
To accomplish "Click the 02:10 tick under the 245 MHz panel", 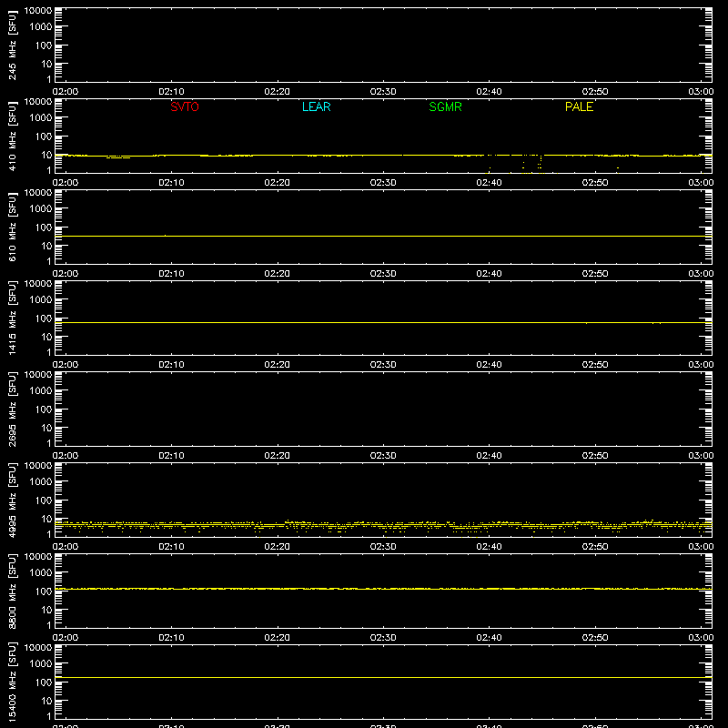I will pyautogui.click(x=171, y=92).
